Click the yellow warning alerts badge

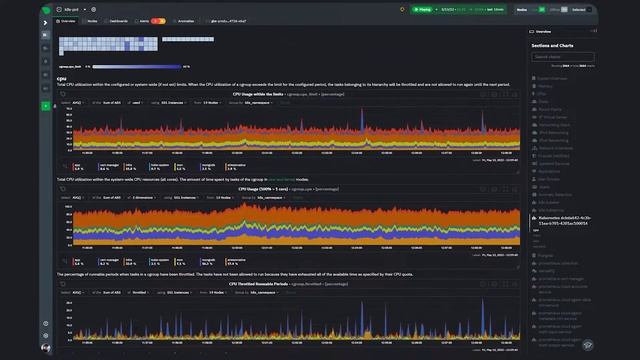pos(162,21)
